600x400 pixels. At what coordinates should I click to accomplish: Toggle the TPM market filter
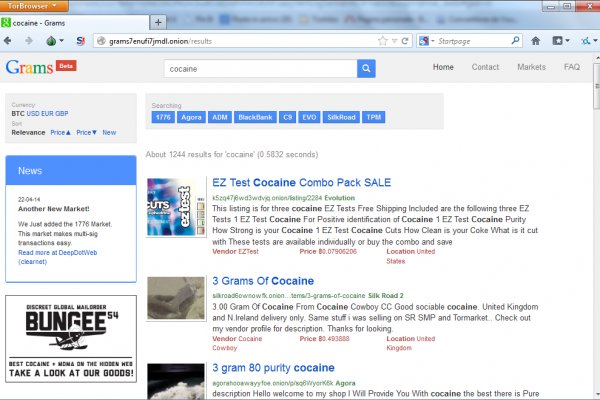coord(373,117)
